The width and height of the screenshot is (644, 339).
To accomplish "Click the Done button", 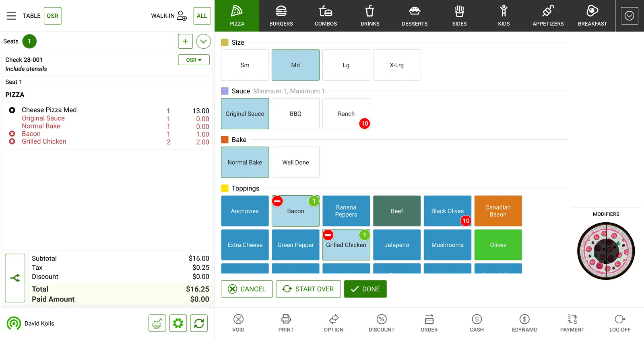I will (x=365, y=289).
